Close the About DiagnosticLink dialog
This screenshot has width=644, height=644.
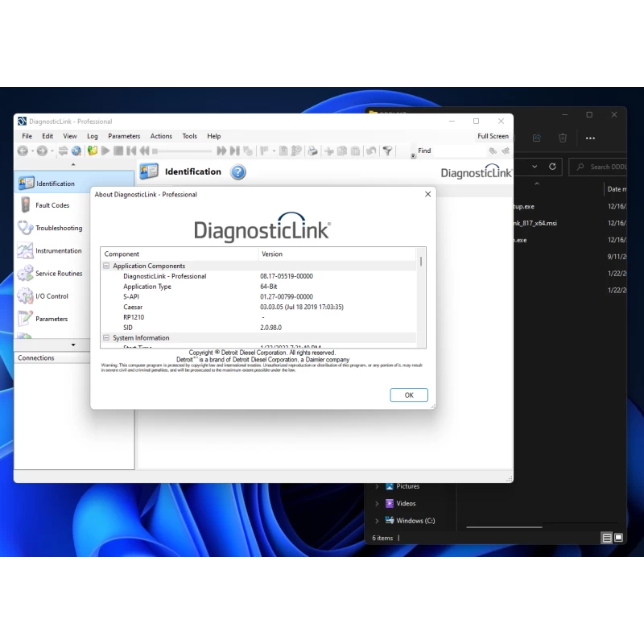428,194
